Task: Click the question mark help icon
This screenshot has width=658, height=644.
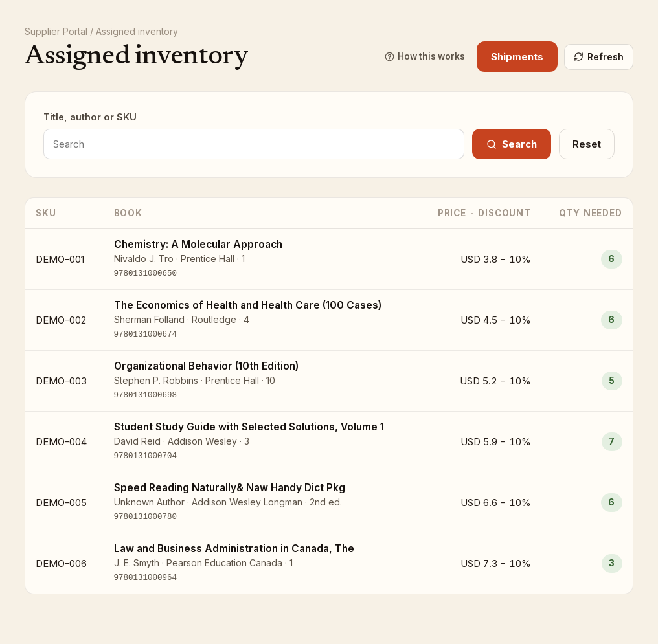Action: pos(389,56)
